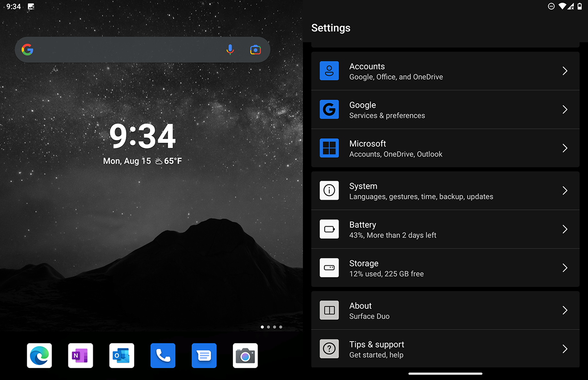588x380 pixels.
Task: Open Battery settings entry
Action: (x=445, y=229)
